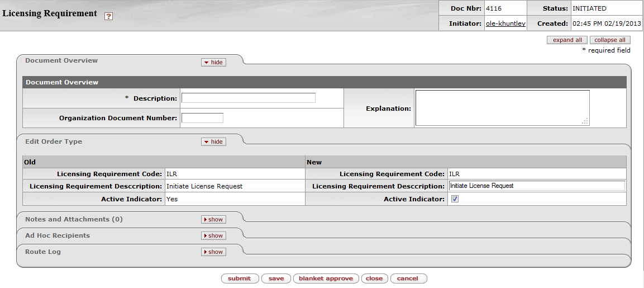
Task: Click into the Explanation text area
Action: [502, 107]
